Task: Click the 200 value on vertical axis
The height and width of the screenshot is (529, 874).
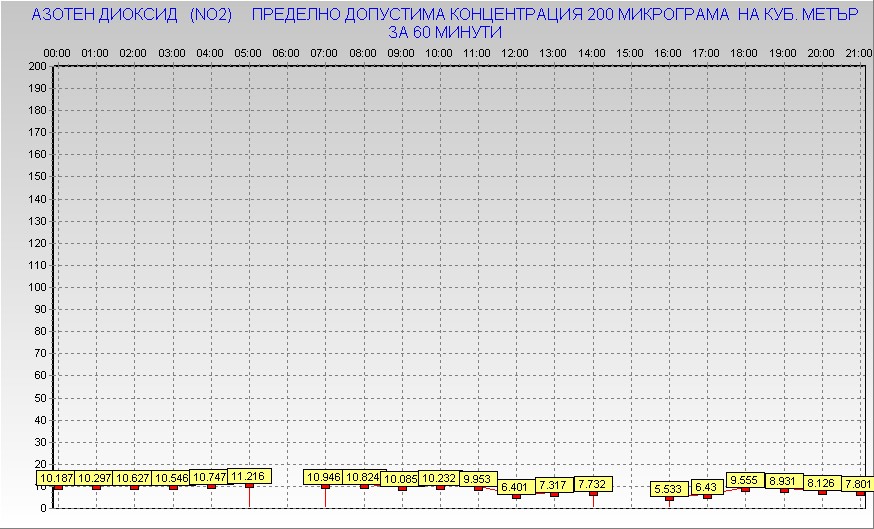Action: click(x=38, y=67)
